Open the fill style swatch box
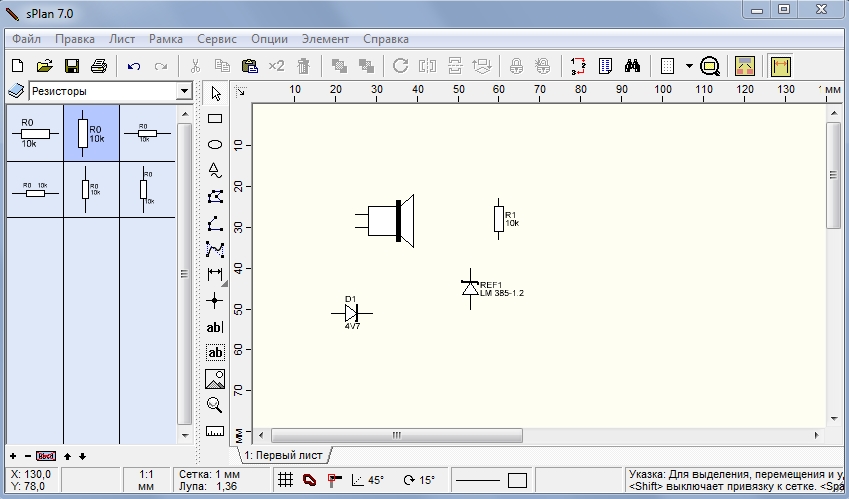The width and height of the screenshot is (849, 499). point(517,480)
